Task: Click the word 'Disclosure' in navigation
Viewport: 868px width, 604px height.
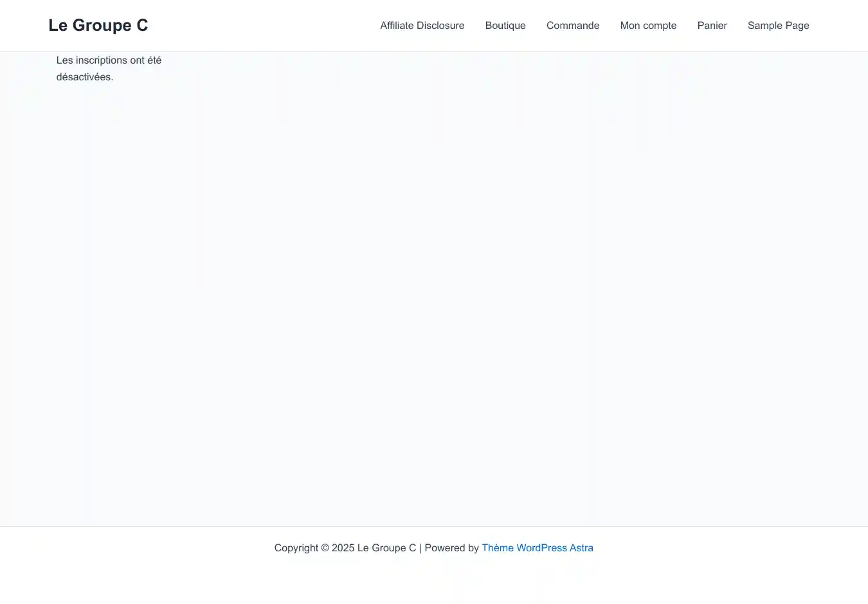Action: (440, 26)
